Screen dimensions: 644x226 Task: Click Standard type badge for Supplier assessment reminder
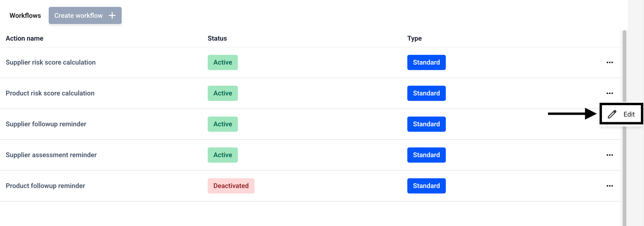point(426,155)
